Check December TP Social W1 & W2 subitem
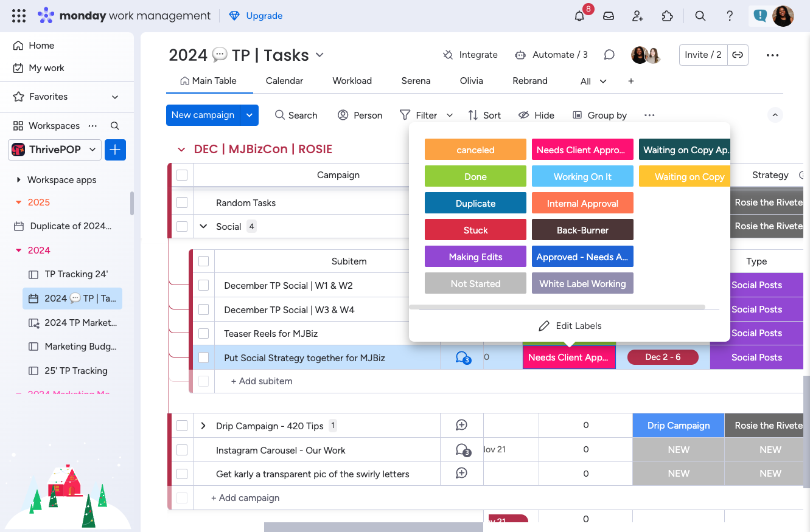 [x=204, y=285]
